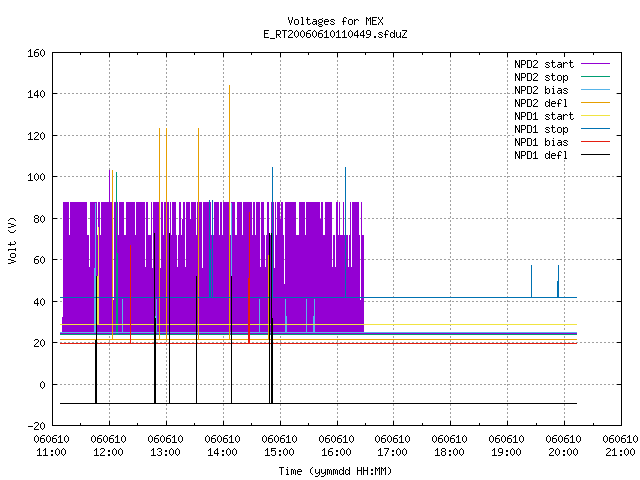The height and width of the screenshot is (480, 640).
Task: Click the '060610 13:00' x-axis tick label
Action: point(165,446)
